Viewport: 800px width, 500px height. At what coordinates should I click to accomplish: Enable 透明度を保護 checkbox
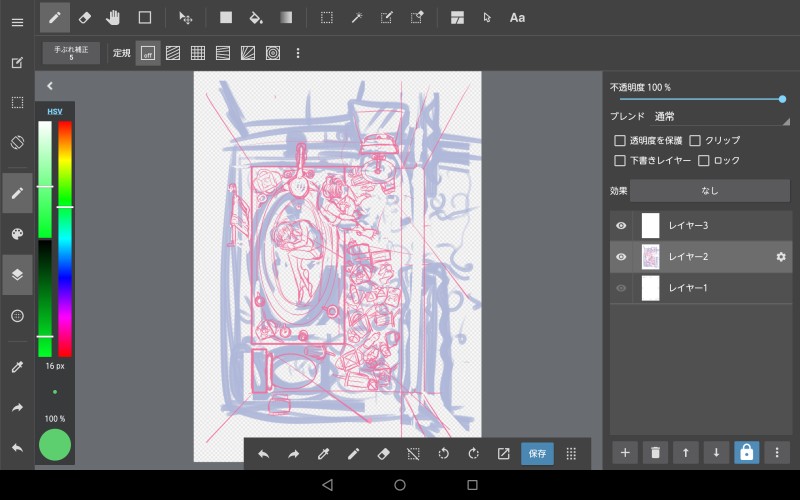(620, 141)
